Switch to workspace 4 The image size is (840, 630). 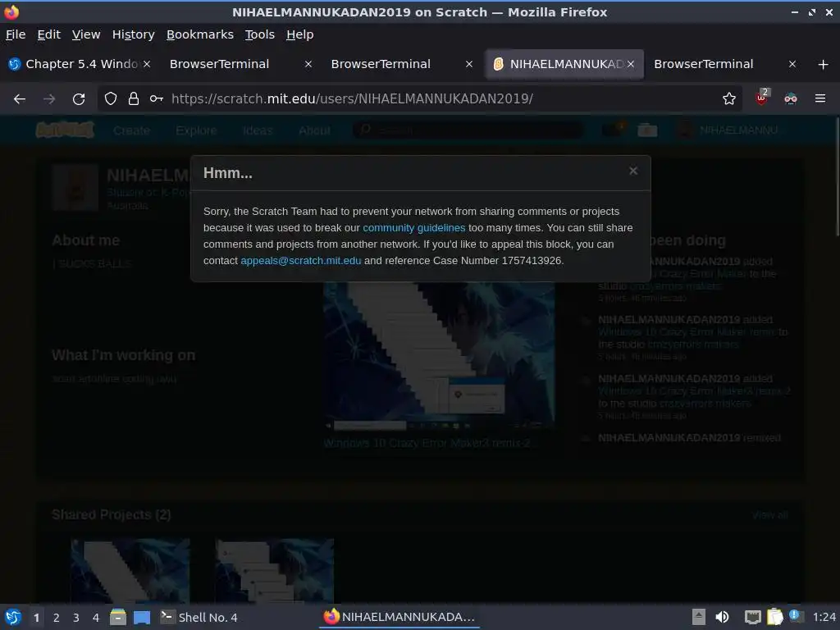[96, 618]
